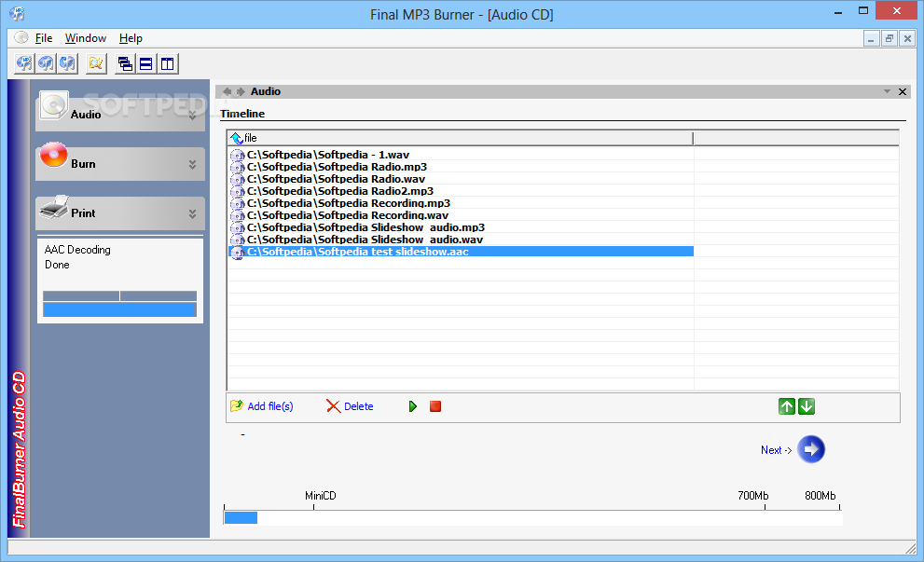924x562 pixels.
Task: Go back using Audio panel left arrow
Action: 227,91
